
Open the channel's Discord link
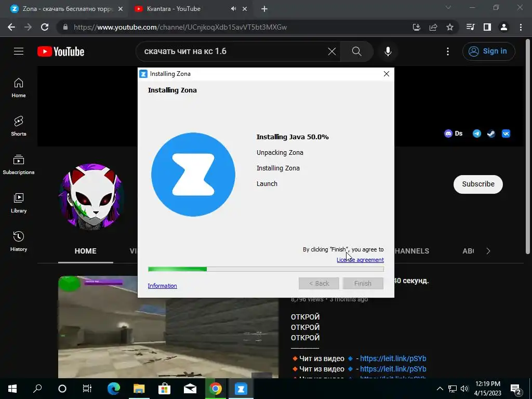[453, 134]
